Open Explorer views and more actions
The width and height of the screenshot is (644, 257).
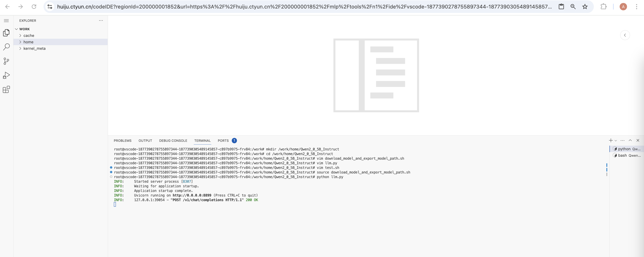pos(101,20)
